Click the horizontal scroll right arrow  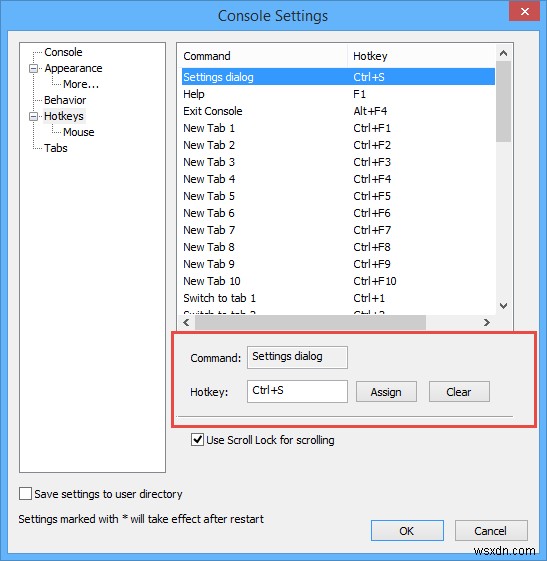click(487, 322)
